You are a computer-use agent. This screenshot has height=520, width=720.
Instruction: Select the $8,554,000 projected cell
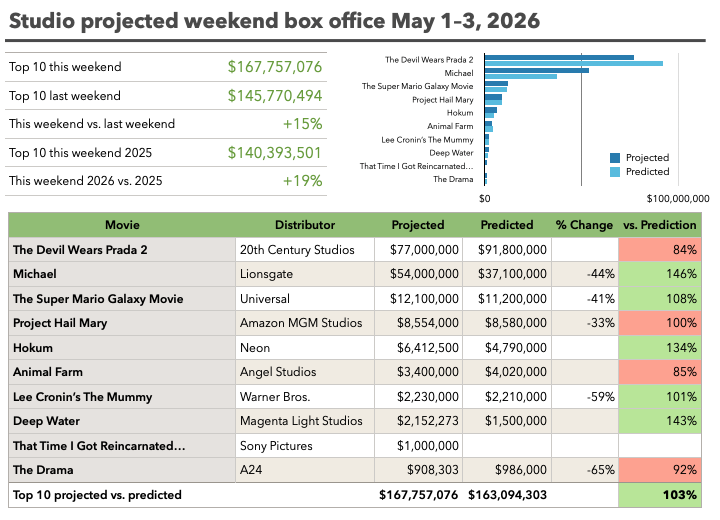419,323
